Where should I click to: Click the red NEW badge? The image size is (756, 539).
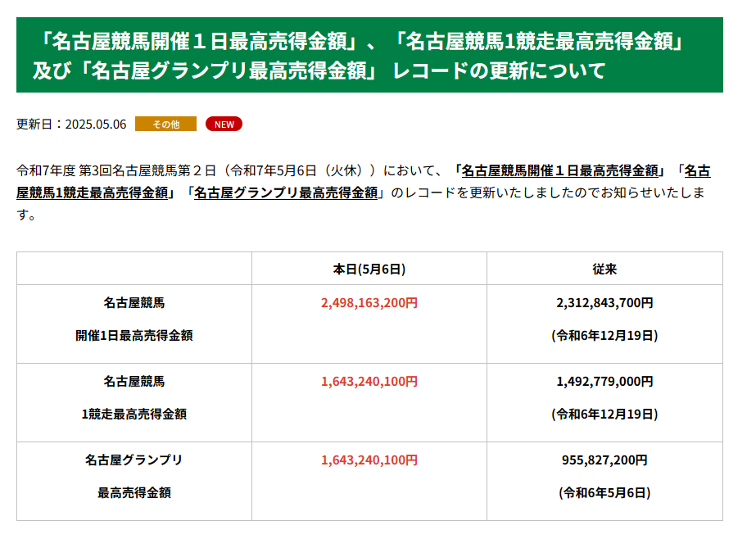224,125
